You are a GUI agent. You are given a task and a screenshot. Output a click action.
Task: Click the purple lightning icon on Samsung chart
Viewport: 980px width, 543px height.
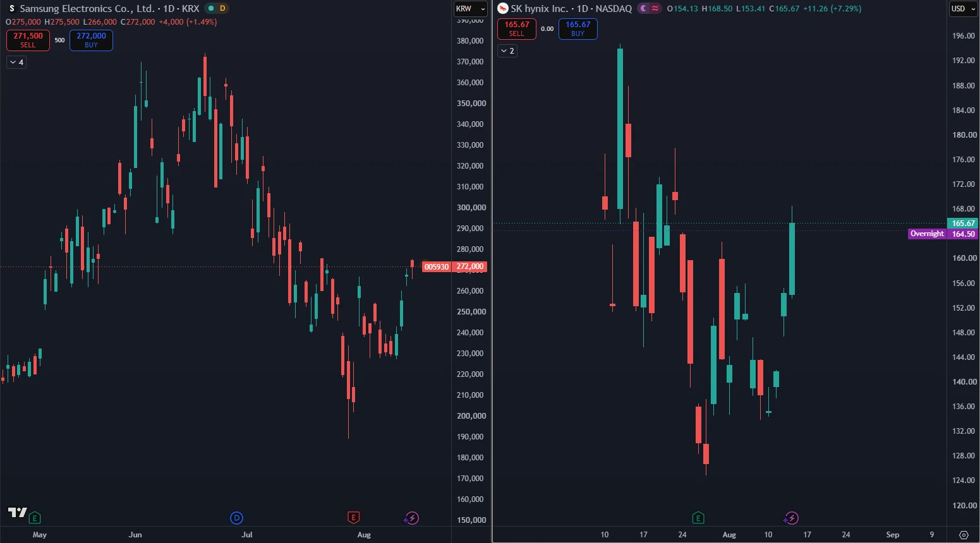pyautogui.click(x=412, y=518)
